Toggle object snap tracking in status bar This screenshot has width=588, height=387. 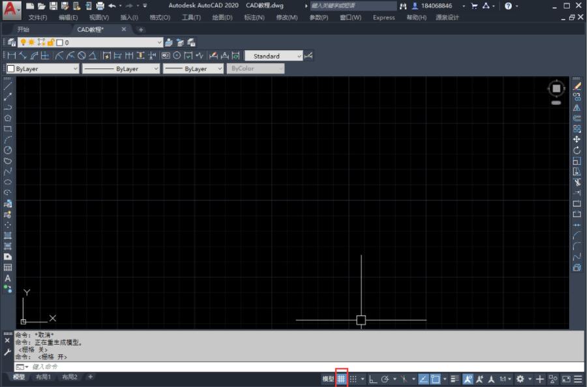[x=423, y=379]
